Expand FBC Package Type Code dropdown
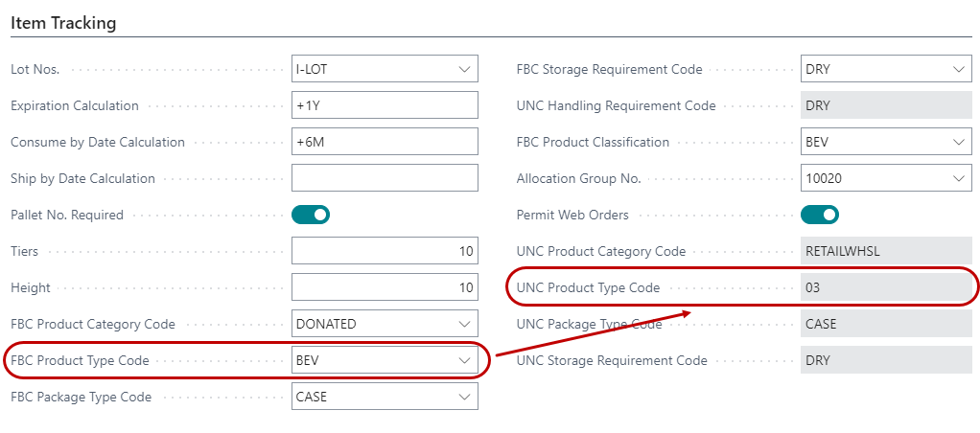 point(464,397)
